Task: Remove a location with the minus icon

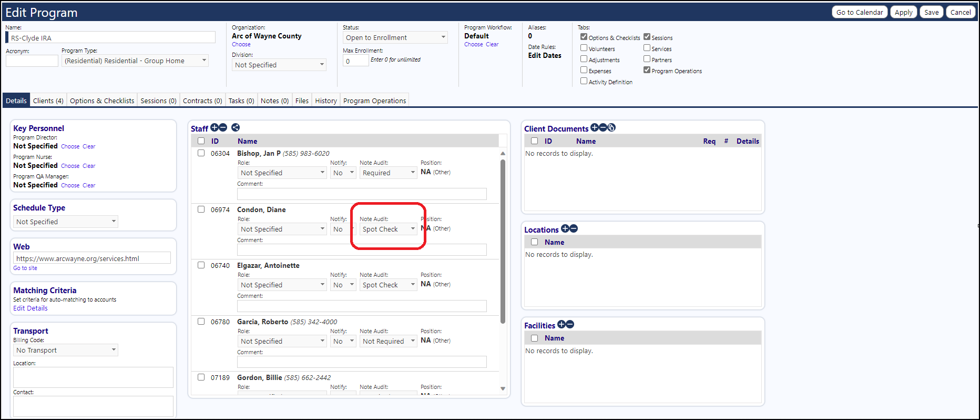Action: click(574, 228)
